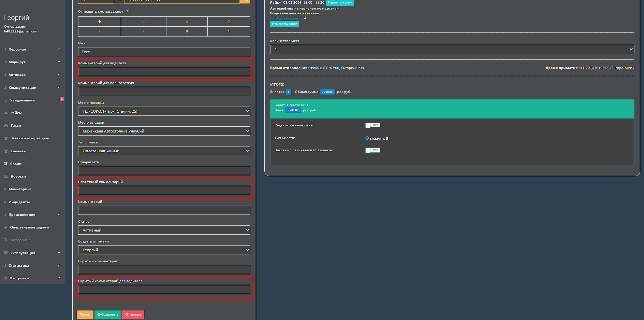Open the Тип оплаты dropdown

pyautogui.click(x=164, y=151)
